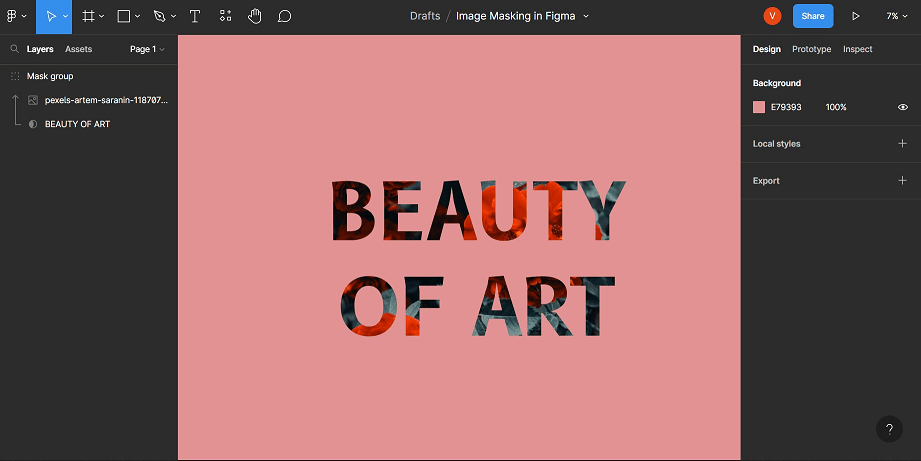The width and height of the screenshot is (921, 461).
Task: Select the Frame tool
Action: click(89, 16)
